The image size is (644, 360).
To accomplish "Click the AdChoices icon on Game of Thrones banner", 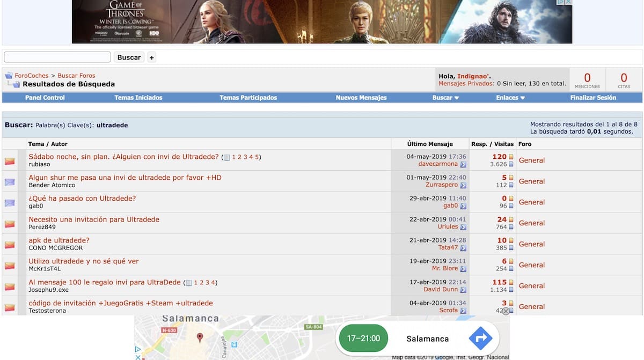I will (560, 2).
